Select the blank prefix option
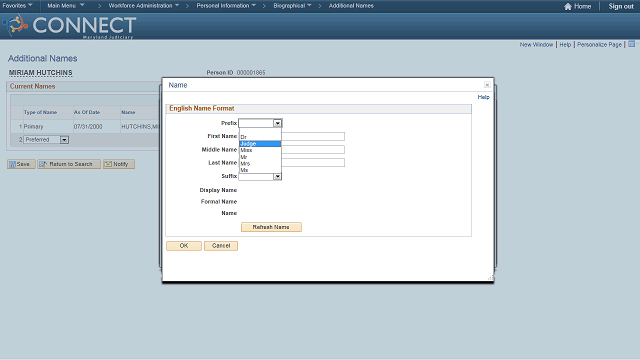640x360 pixels. [260, 131]
